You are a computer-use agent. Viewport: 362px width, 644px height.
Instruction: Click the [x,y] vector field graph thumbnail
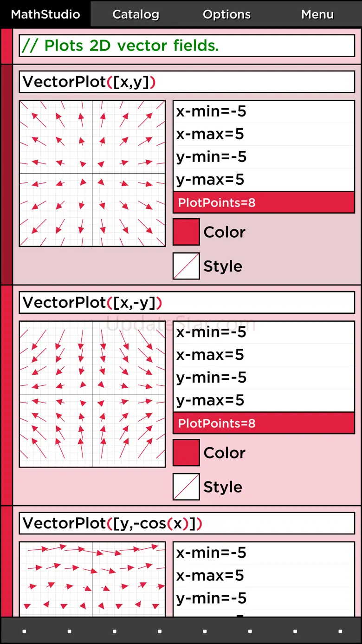pos(92,174)
